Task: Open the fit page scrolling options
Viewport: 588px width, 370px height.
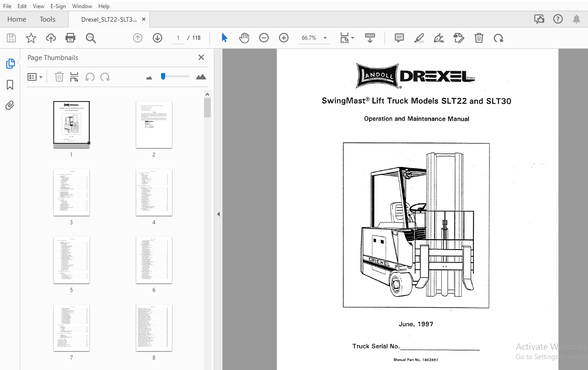Action: (x=347, y=38)
